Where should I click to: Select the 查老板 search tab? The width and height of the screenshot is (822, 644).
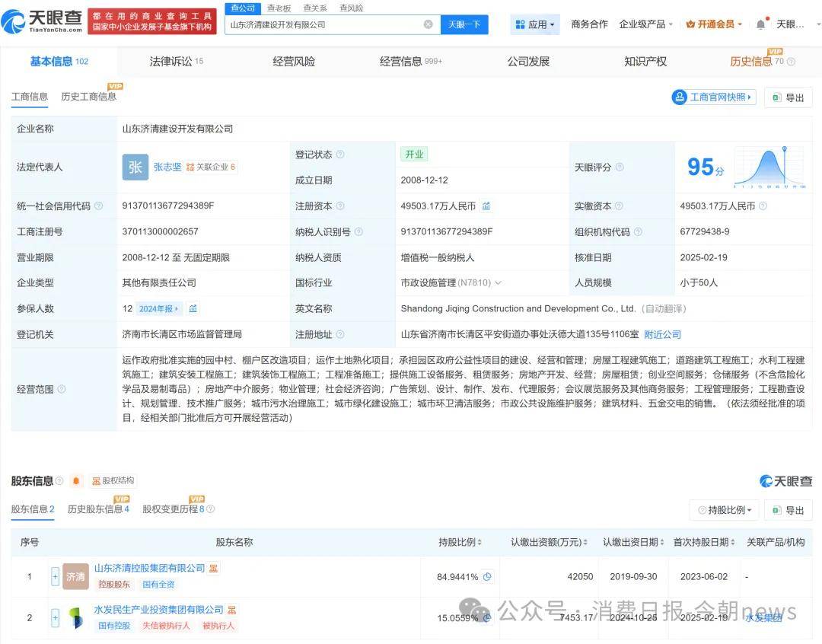pos(279,8)
